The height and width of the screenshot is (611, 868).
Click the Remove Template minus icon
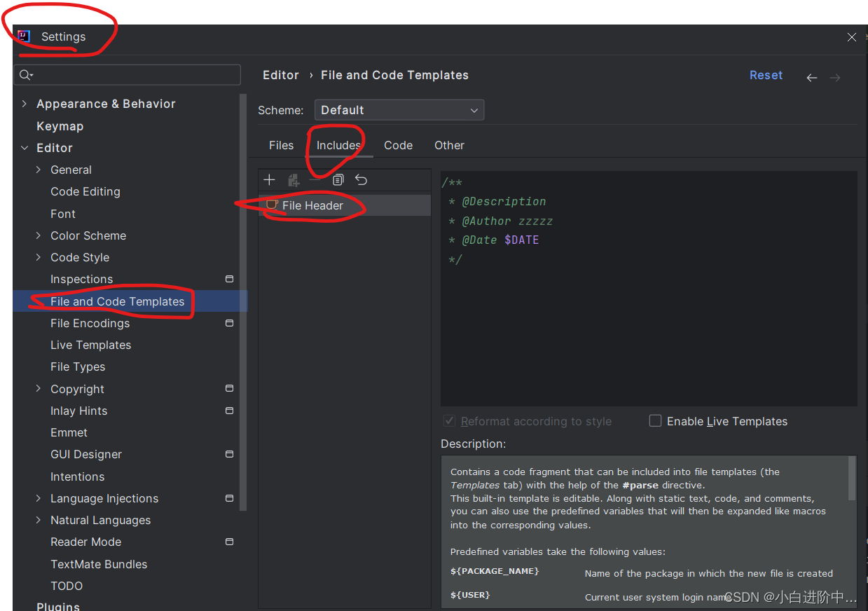tap(315, 179)
